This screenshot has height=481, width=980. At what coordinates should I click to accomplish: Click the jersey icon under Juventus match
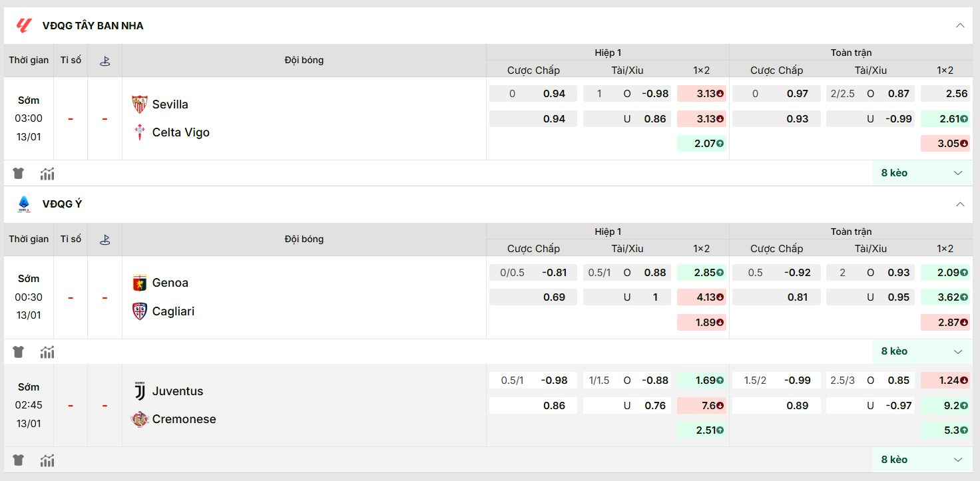[x=19, y=460]
